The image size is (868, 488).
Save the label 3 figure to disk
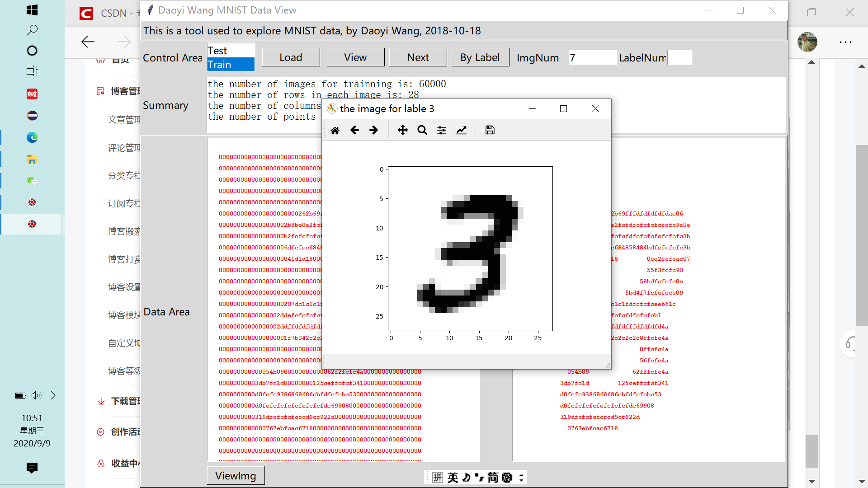coord(490,130)
